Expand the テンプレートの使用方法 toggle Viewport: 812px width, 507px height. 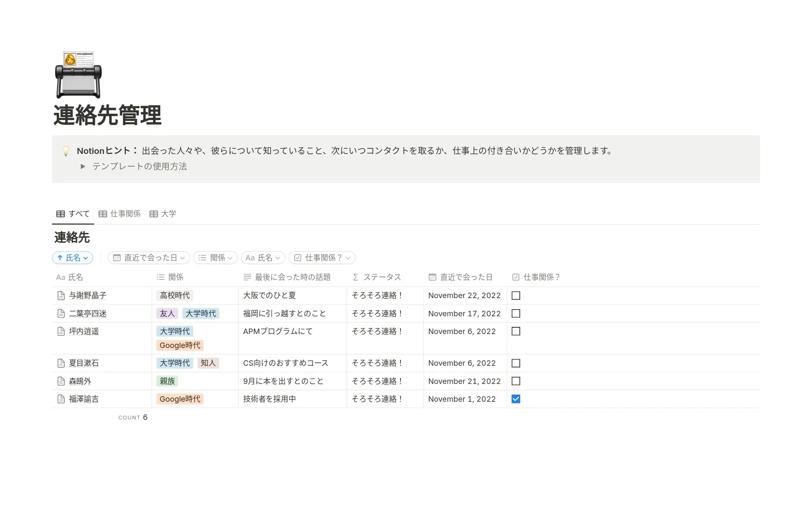click(83, 166)
